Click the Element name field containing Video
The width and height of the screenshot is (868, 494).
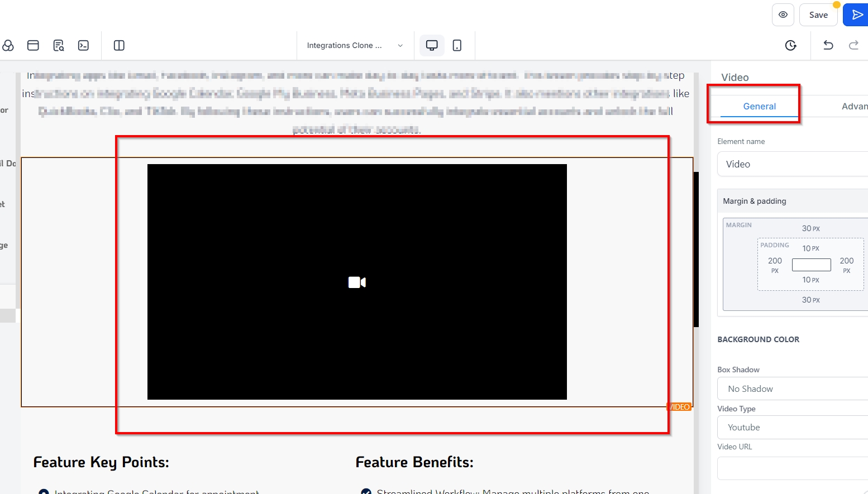click(792, 165)
